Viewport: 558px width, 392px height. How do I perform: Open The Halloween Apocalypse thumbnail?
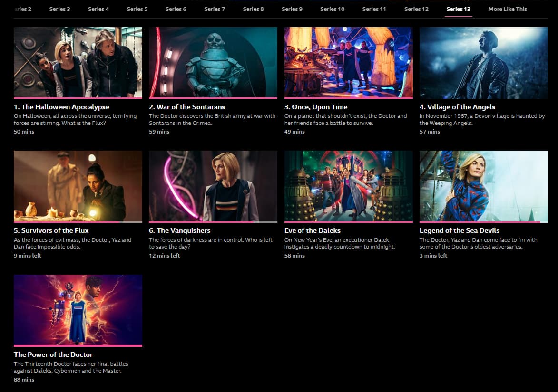pyautogui.click(x=78, y=62)
